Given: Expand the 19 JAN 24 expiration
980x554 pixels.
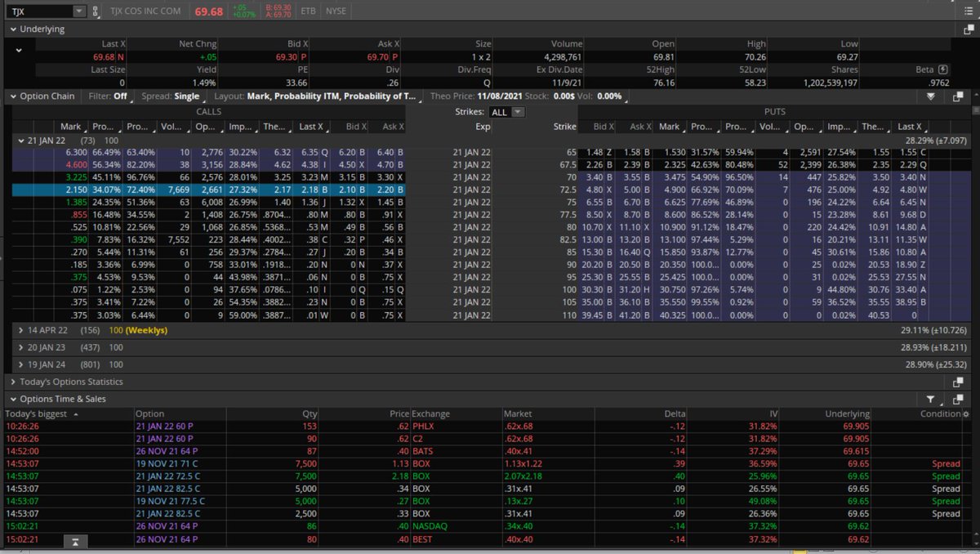Looking at the screenshot, I should [x=21, y=364].
